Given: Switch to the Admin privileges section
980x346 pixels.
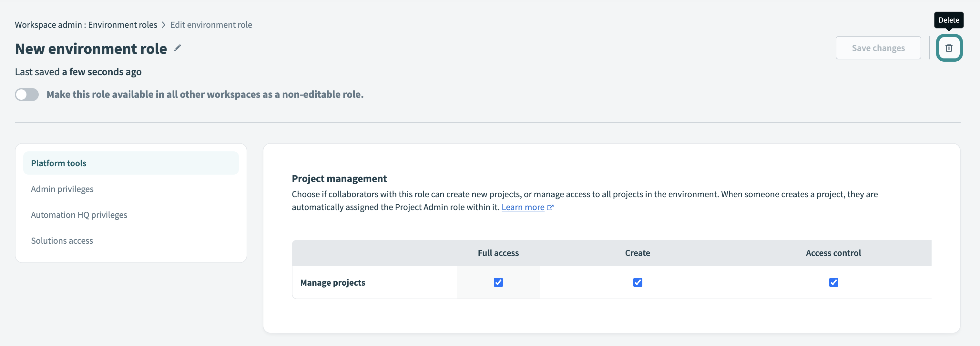Looking at the screenshot, I should [x=62, y=188].
